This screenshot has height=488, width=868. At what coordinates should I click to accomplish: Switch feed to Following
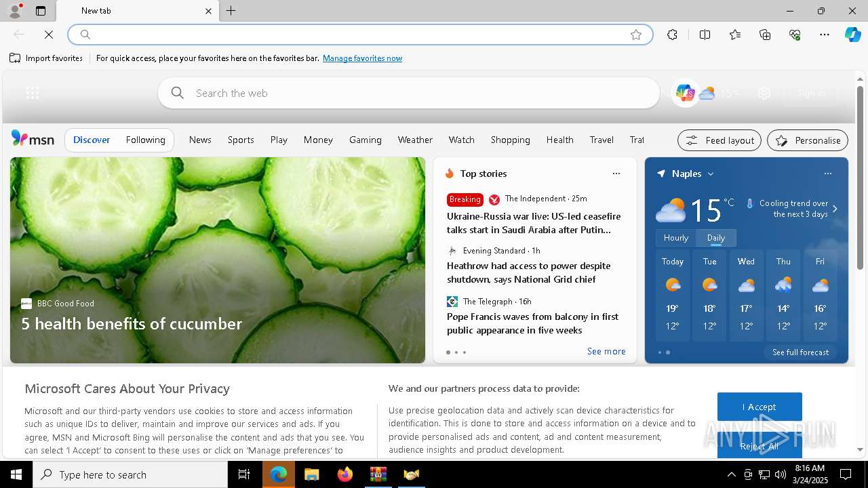click(x=146, y=140)
